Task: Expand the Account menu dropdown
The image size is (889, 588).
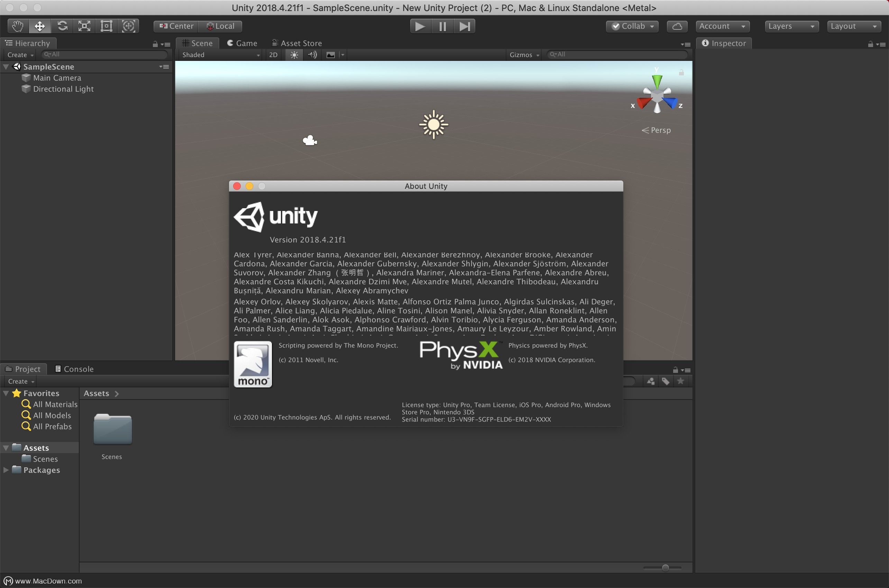Action: pos(722,26)
